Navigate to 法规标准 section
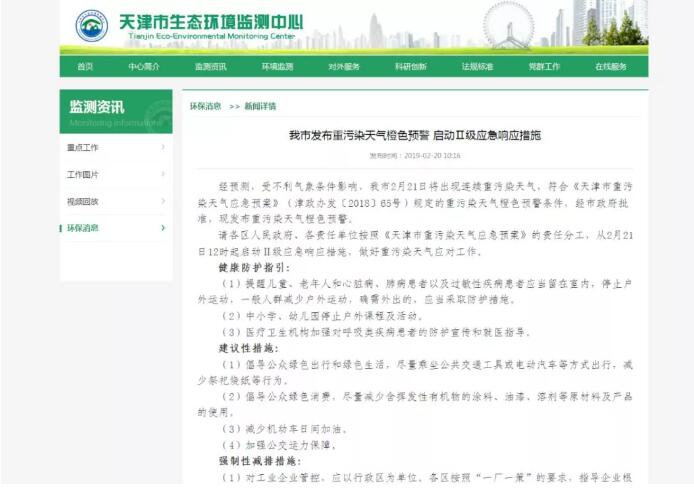This screenshot has width=694, height=488. 477,66
